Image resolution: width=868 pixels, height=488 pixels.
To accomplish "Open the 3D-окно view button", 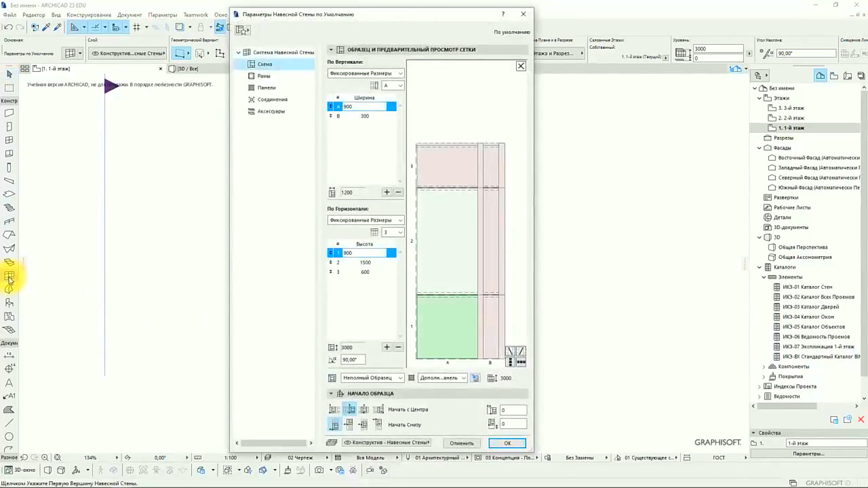I will pos(20,470).
